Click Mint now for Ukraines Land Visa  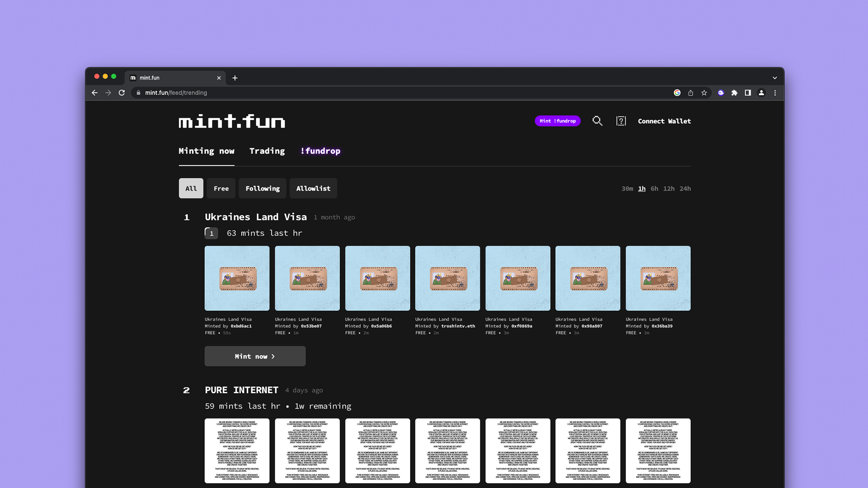(255, 356)
